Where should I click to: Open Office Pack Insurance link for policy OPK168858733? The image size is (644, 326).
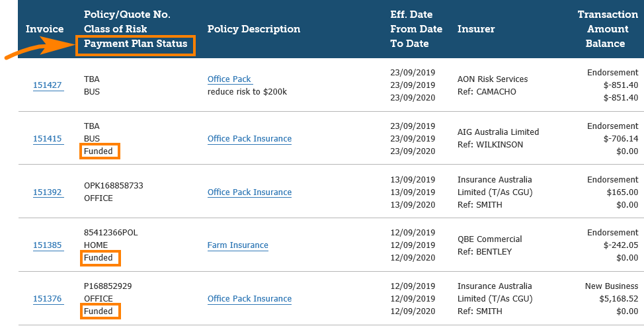pos(249,192)
